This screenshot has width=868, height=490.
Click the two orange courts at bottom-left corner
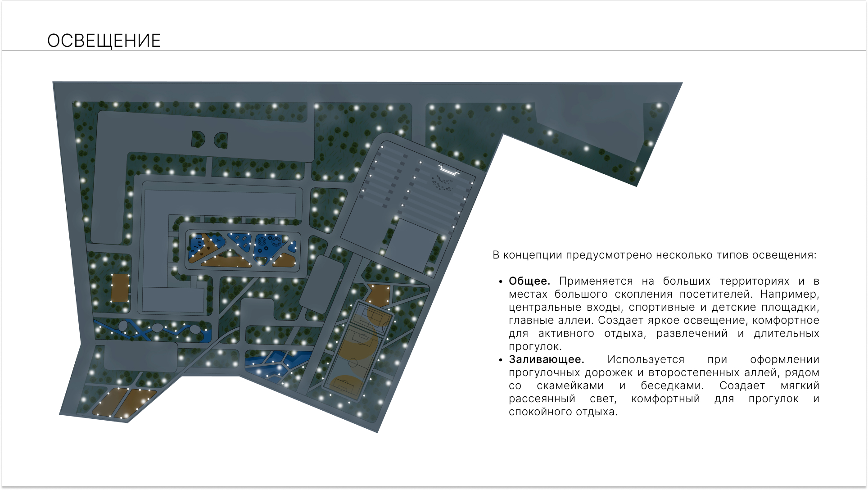point(124,402)
